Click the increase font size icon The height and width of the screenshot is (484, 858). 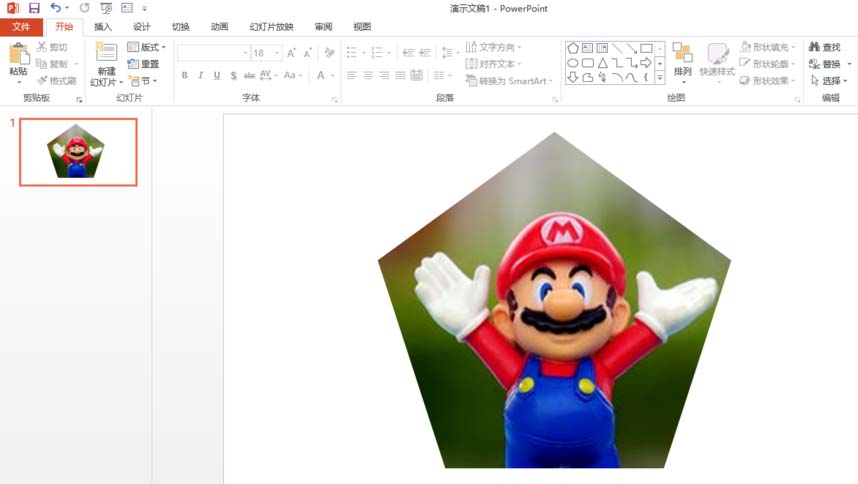tap(291, 53)
